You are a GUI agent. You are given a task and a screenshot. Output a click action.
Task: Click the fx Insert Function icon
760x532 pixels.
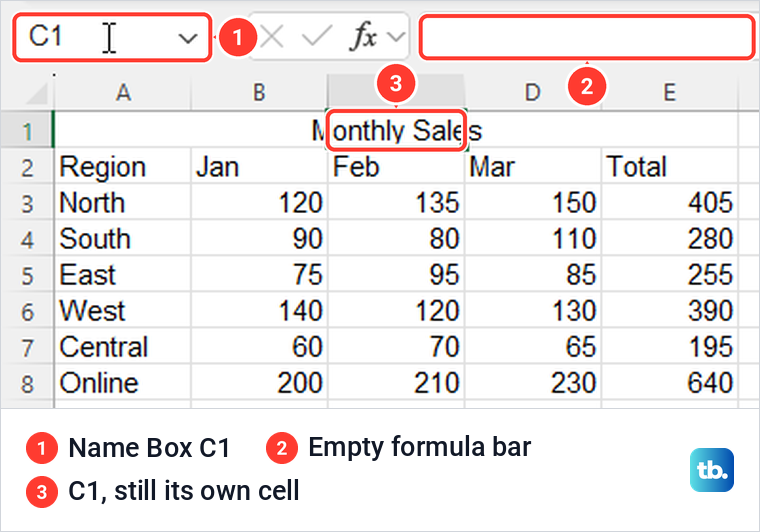click(x=363, y=36)
